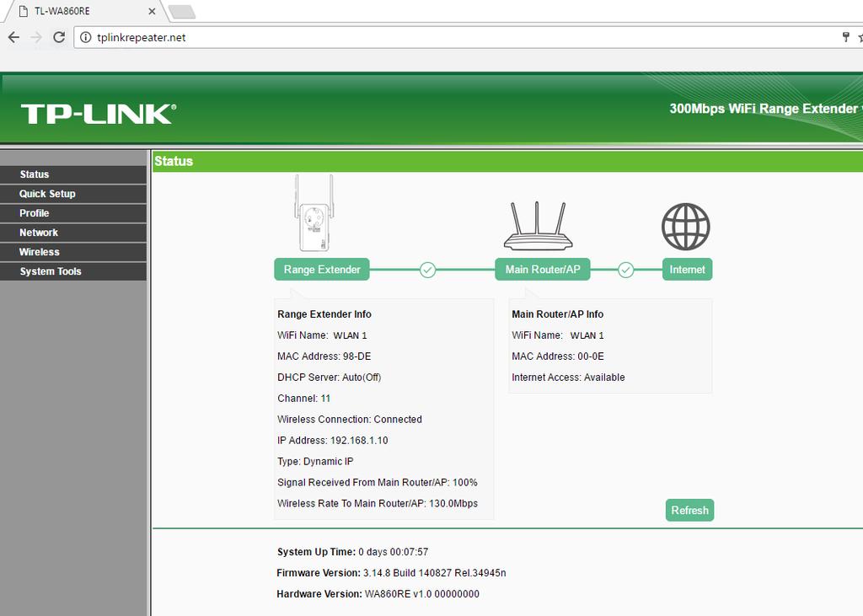Click checkmark between extender and router
The image size is (863, 616).
click(x=427, y=270)
